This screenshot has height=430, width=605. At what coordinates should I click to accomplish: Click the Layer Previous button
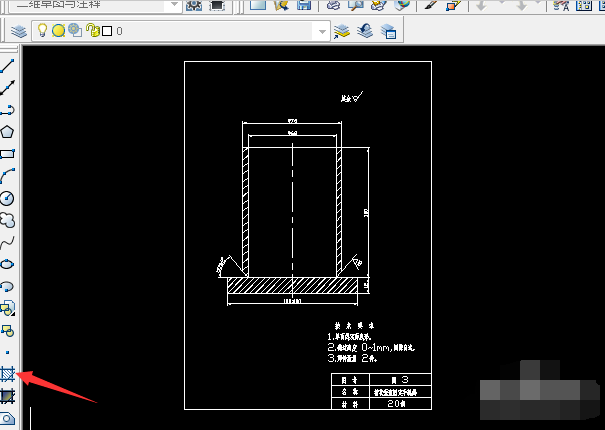pyautogui.click(x=365, y=31)
